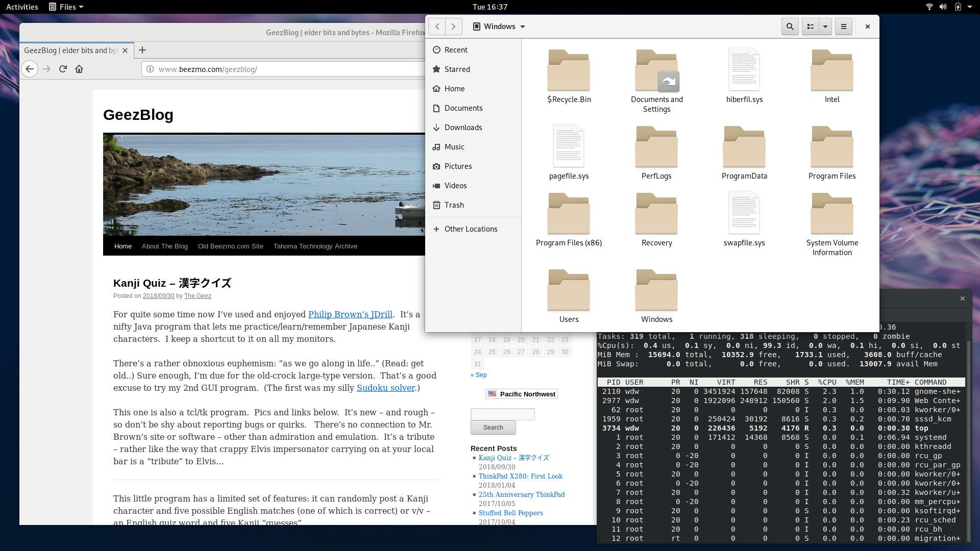Viewport: 980px width, 551px height.
Task: Click the blog's Home navigation item
Action: pyautogui.click(x=122, y=246)
